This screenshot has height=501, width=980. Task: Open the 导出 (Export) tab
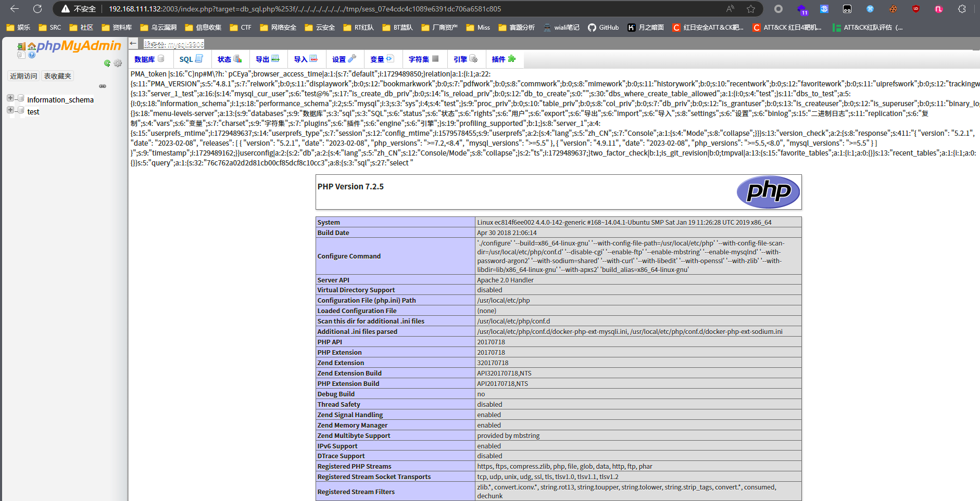[x=267, y=59]
